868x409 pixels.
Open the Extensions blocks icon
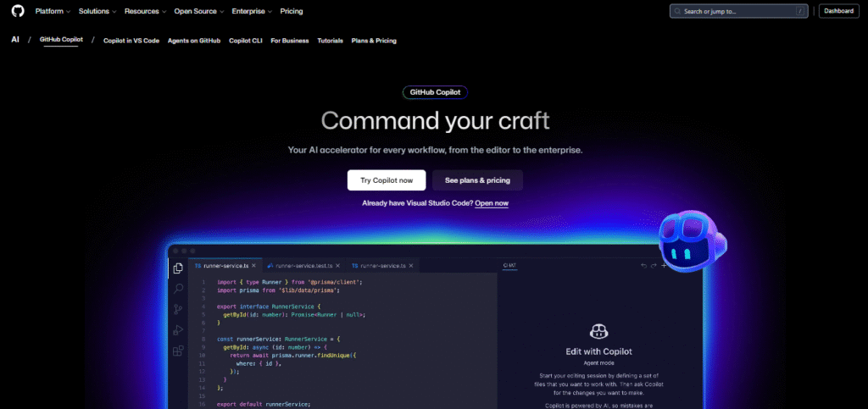pyautogui.click(x=178, y=351)
